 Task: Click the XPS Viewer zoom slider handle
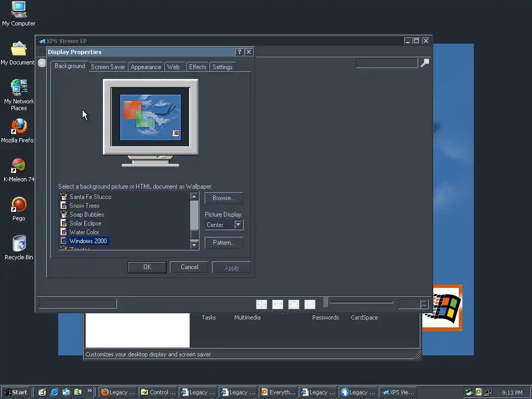[326, 302]
